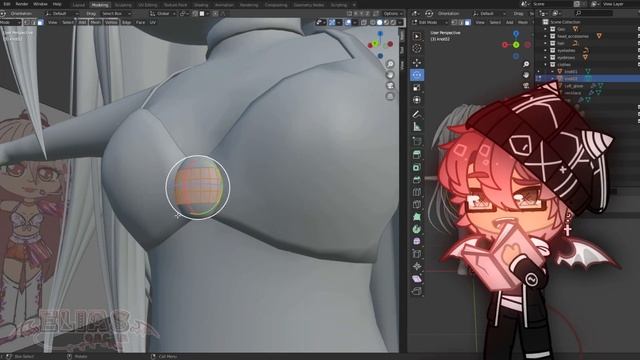The image size is (640, 360).
Task: Select the Rip Region tool
Action: click(x=417, y=291)
